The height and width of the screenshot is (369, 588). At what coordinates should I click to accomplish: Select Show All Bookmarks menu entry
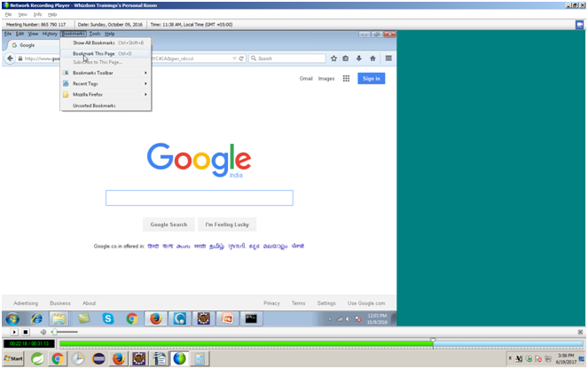coord(106,43)
